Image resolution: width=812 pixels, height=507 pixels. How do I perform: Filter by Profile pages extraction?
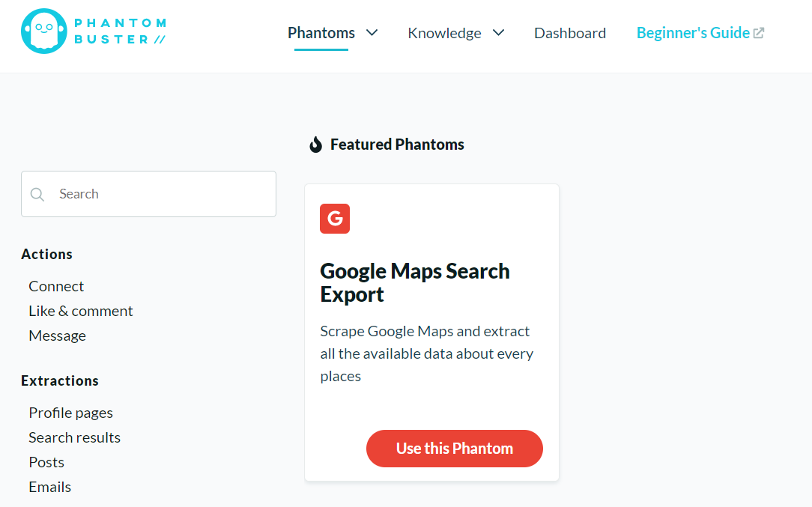point(71,413)
